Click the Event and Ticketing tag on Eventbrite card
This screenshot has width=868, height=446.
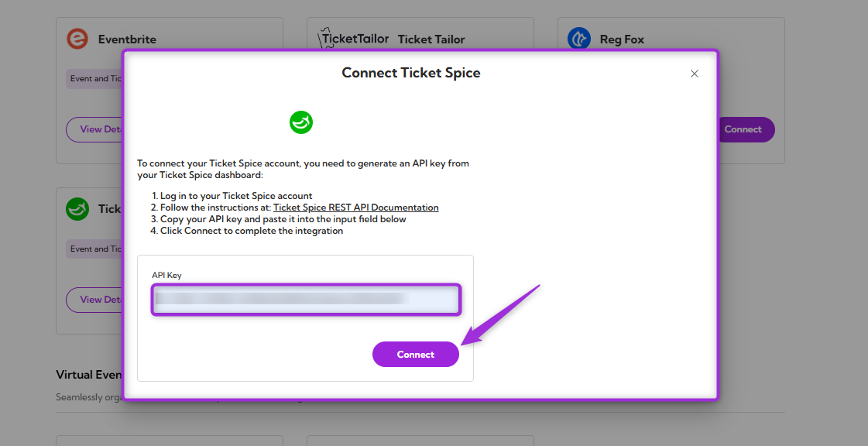click(94, 78)
